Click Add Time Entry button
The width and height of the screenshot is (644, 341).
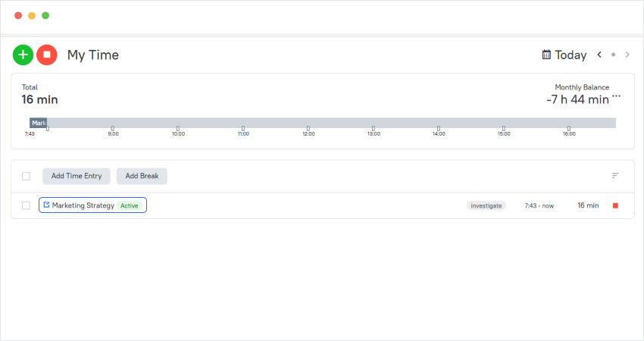click(x=77, y=176)
